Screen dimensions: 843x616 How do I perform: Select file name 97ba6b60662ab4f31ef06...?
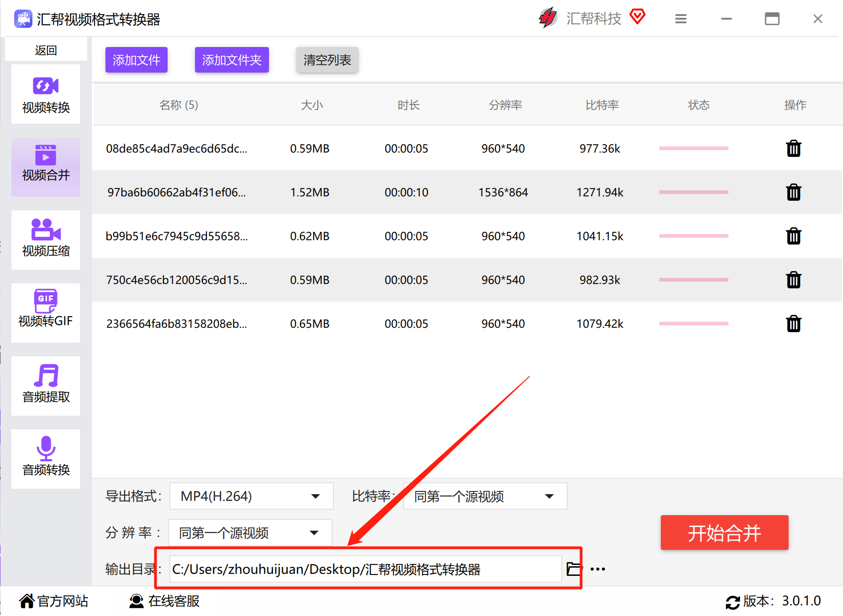tap(177, 192)
